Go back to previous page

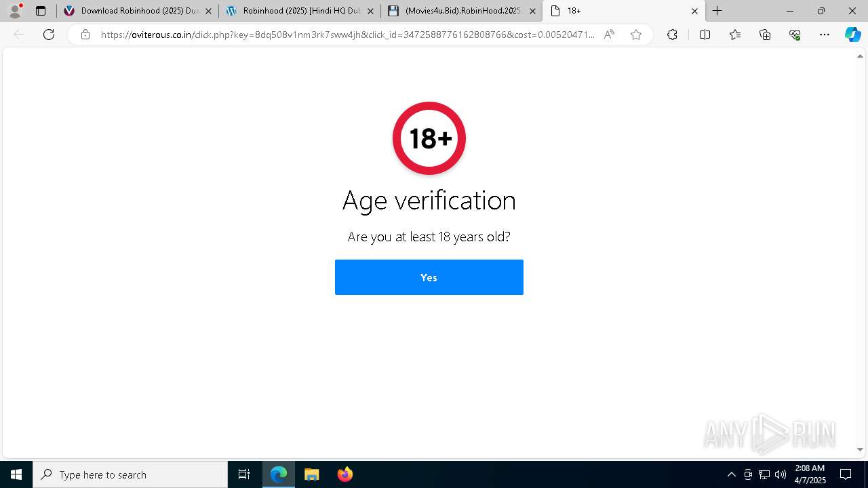(19, 35)
